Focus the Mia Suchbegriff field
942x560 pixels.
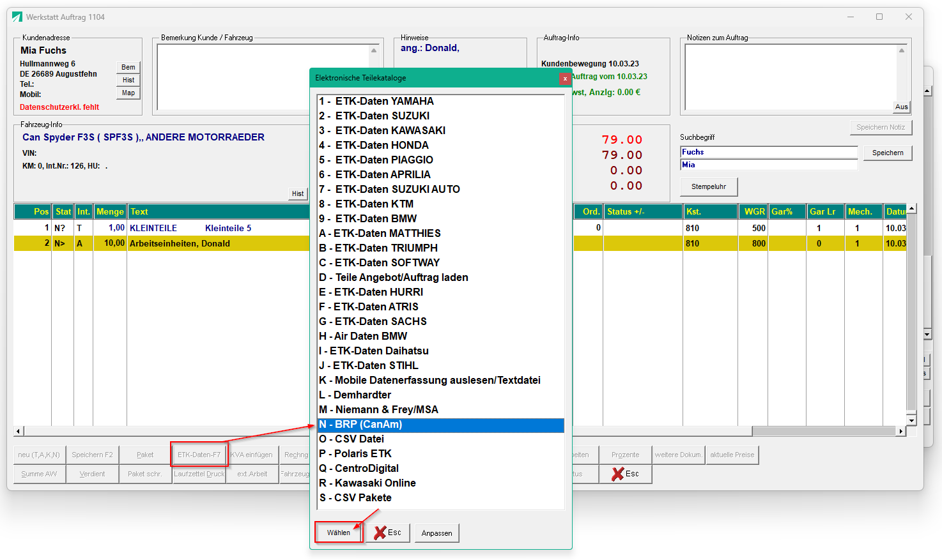pos(769,165)
